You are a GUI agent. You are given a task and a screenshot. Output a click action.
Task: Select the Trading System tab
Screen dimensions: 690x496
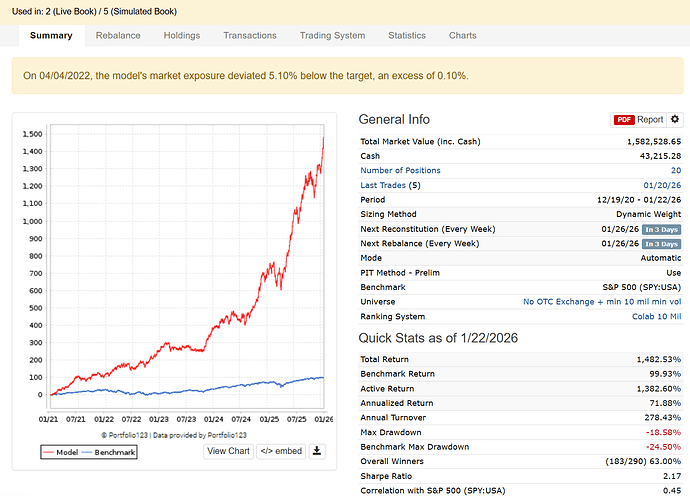coord(332,35)
